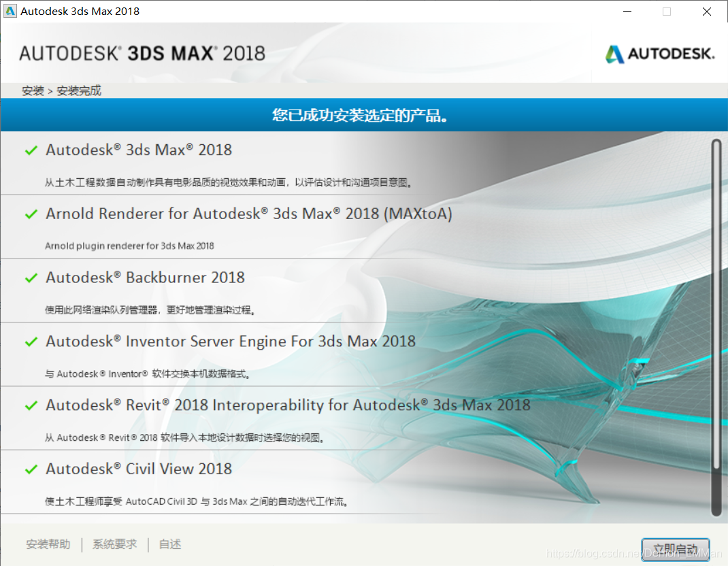Select the Autodesk® Civil View 2018 title
The height and width of the screenshot is (566, 728).
click(x=139, y=469)
